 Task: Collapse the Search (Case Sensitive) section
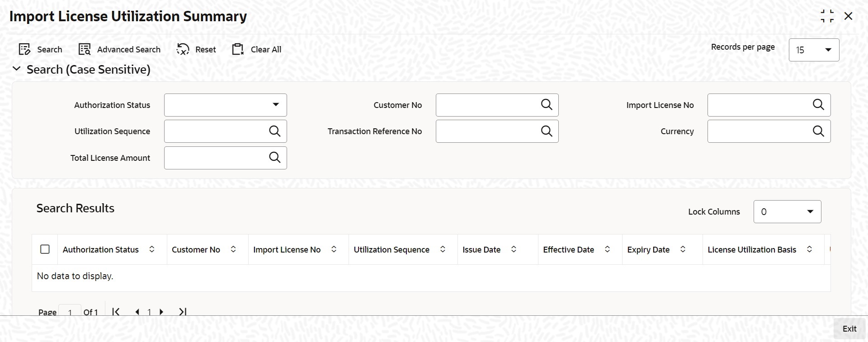[16, 69]
